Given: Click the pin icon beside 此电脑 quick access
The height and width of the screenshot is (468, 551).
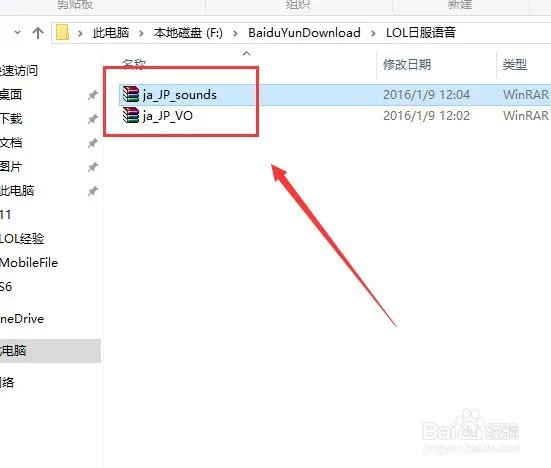Looking at the screenshot, I should point(92,191).
